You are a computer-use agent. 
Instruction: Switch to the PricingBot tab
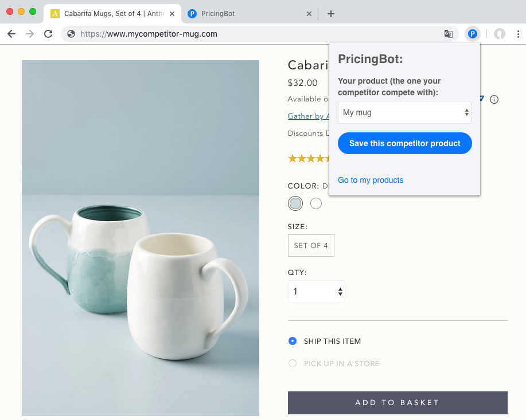[x=247, y=14]
